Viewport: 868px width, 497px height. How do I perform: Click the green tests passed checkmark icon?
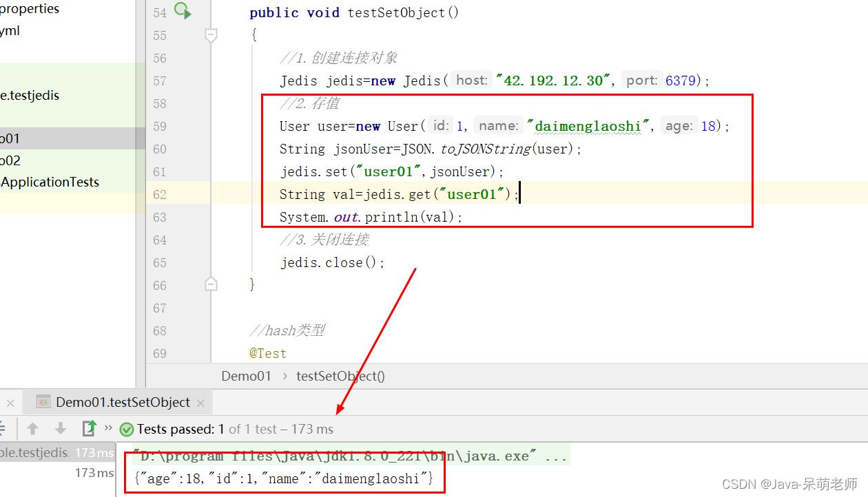(x=127, y=430)
